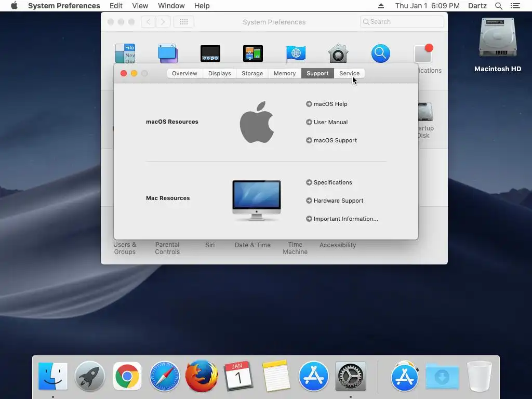This screenshot has height=399, width=532.
Task: Click the iMac image in Mac Resources
Action: click(x=257, y=201)
